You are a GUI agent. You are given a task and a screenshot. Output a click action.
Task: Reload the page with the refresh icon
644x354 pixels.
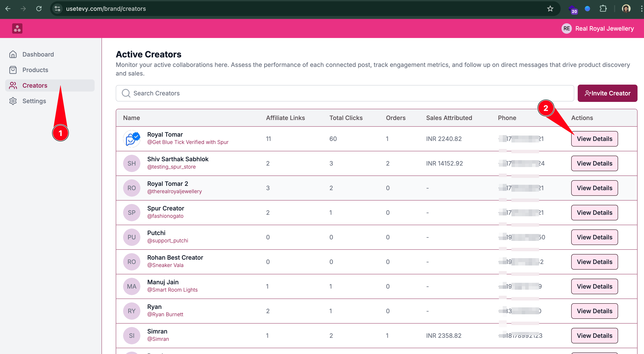(x=39, y=9)
